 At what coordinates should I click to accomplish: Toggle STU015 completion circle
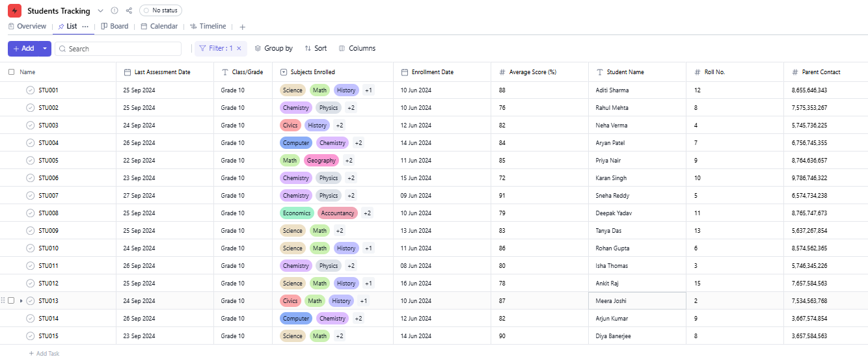pyautogui.click(x=30, y=336)
